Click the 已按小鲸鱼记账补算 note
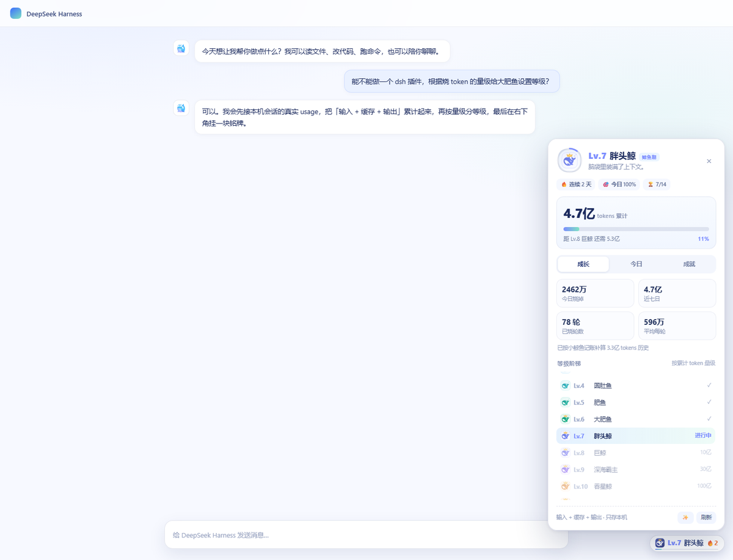The width and height of the screenshot is (733, 560). pos(603,347)
